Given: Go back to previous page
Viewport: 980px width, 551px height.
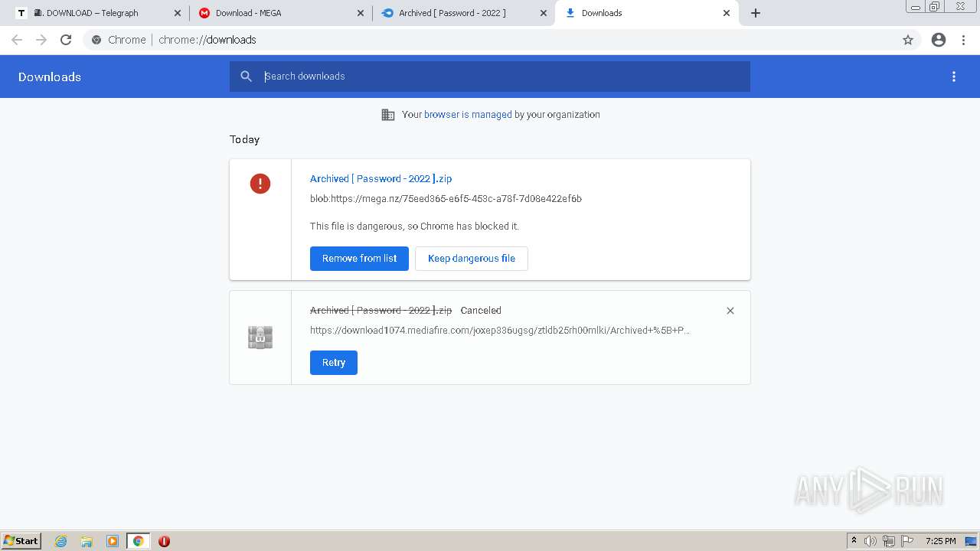Looking at the screenshot, I should tap(17, 40).
